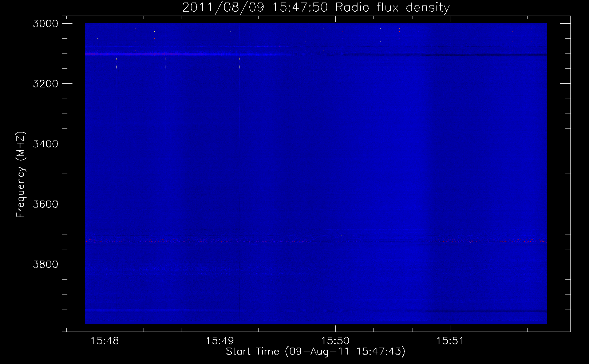Click the plot title '2011/08/09 15:47:50 Radio flux density'
Viewport: 589px width, 364px height.
(316, 8)
